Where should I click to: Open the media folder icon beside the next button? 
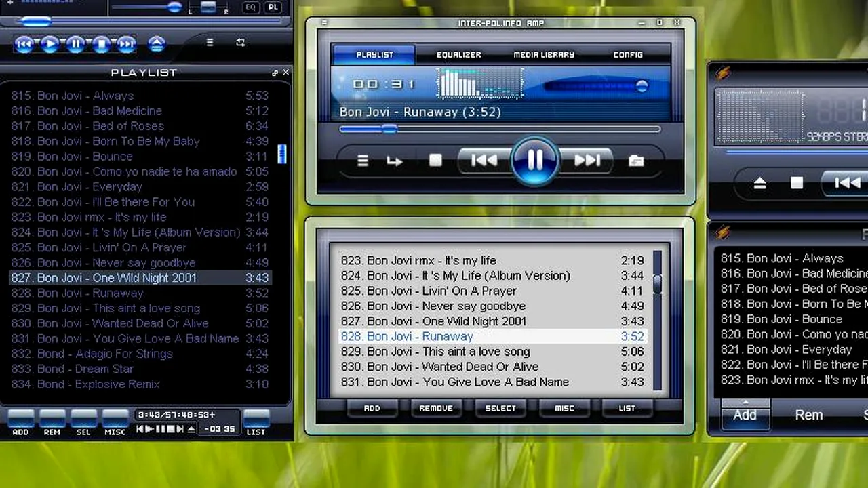[635, 161]
